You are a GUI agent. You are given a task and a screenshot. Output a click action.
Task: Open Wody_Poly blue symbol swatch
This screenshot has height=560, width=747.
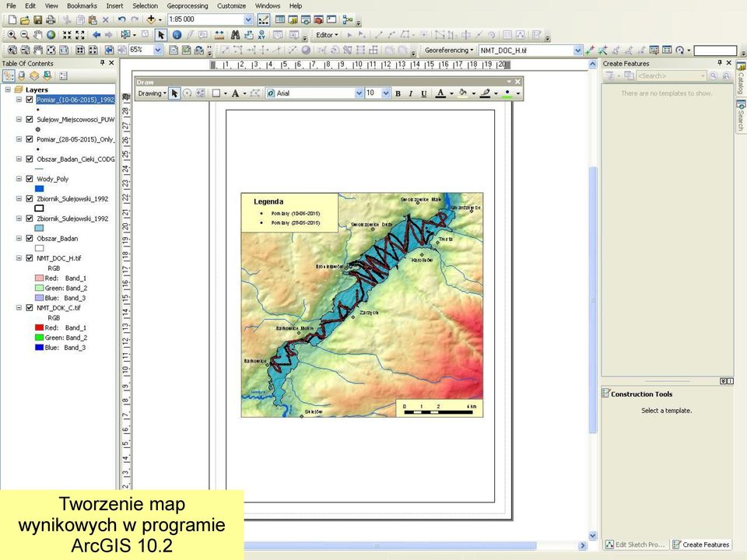tap(40, 188)
